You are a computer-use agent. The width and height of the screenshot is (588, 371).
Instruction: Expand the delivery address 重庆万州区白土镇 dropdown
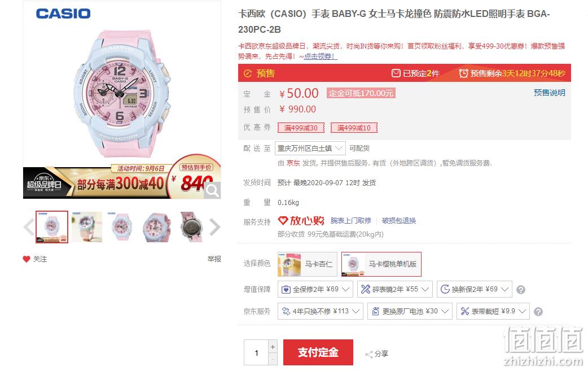(x=310, y=148)
